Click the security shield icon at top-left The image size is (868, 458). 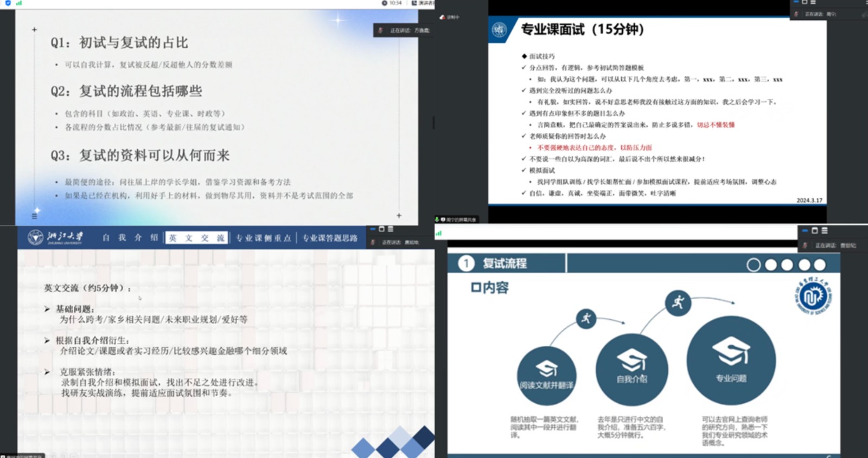8,3
